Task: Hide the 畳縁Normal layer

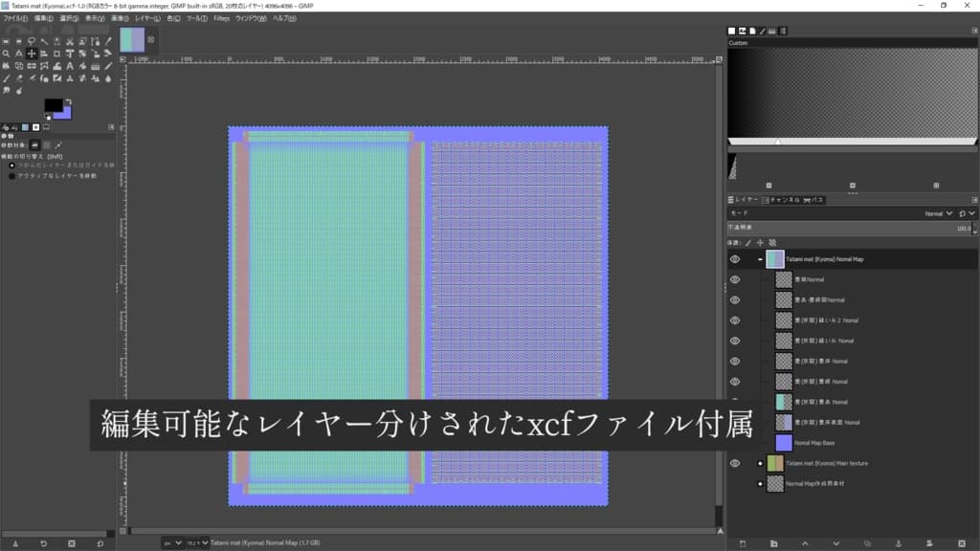Action: point(733,278)
